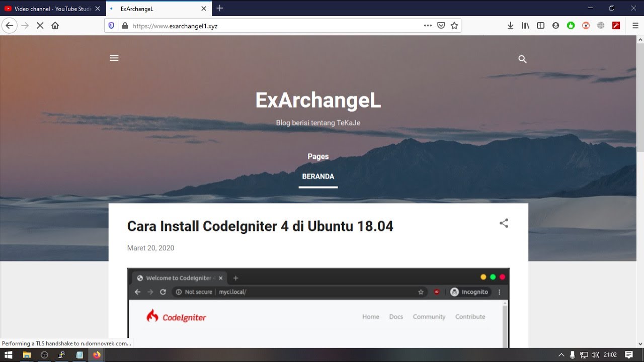
Task: Open volume control in tray
Action: (x=595, y=355)
